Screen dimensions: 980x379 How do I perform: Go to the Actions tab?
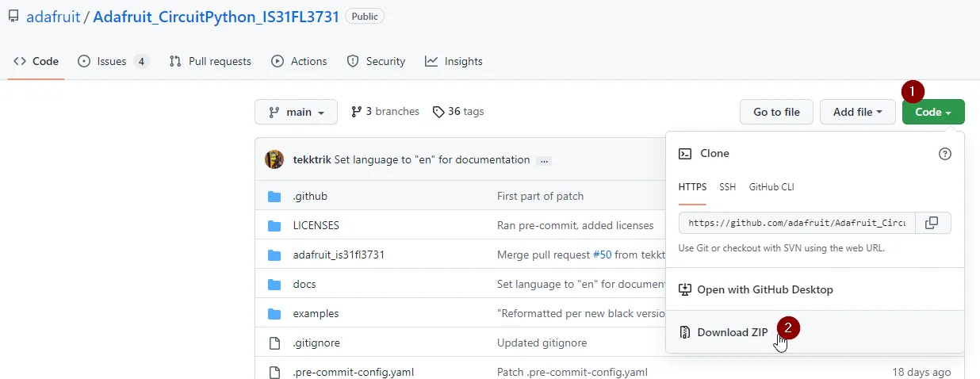(299, 61)
